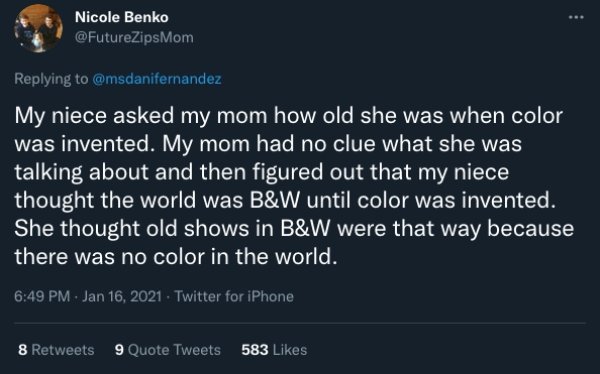Open Nicole Benko's profile picture

click(38, 28)
